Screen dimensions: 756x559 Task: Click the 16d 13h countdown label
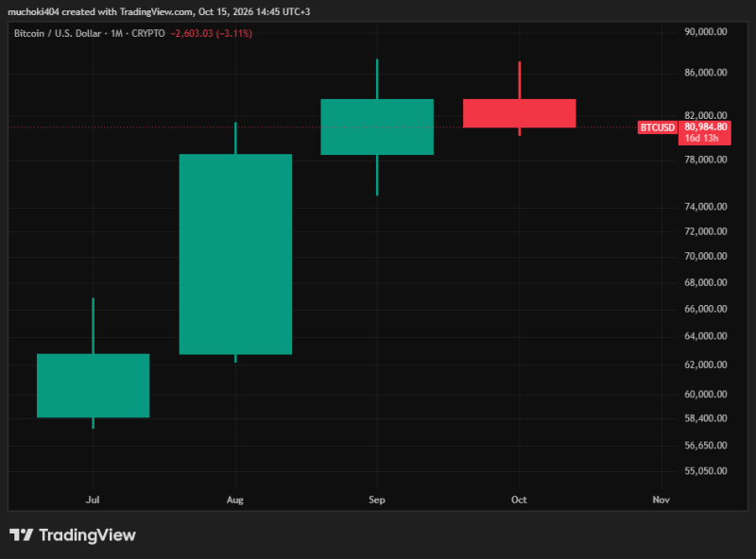pos(701,138)
